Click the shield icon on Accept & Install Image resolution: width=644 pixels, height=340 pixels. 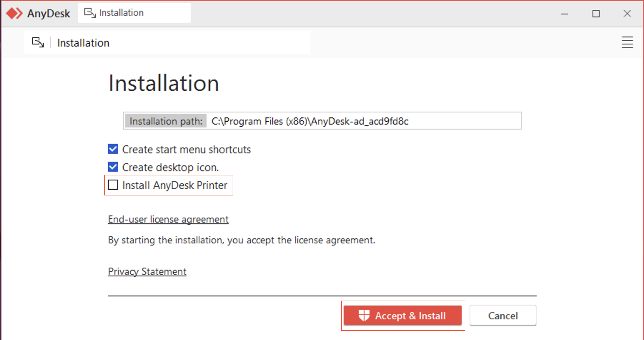(x=364, y=315)
